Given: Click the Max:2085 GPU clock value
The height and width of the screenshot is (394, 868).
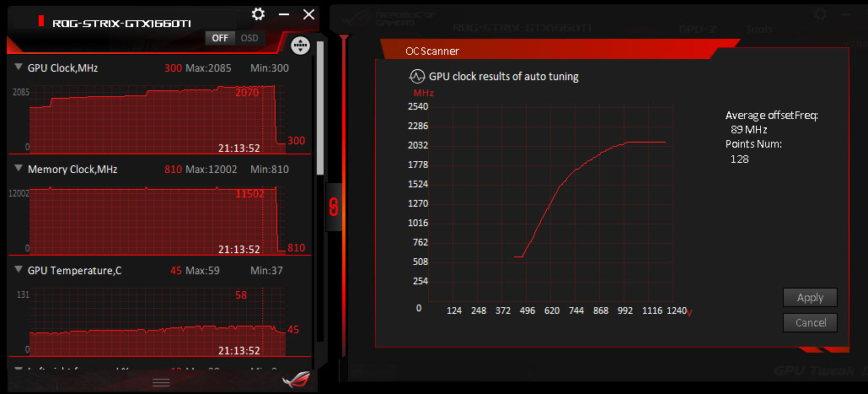Looking at the screenshot, I should [208, 68].
